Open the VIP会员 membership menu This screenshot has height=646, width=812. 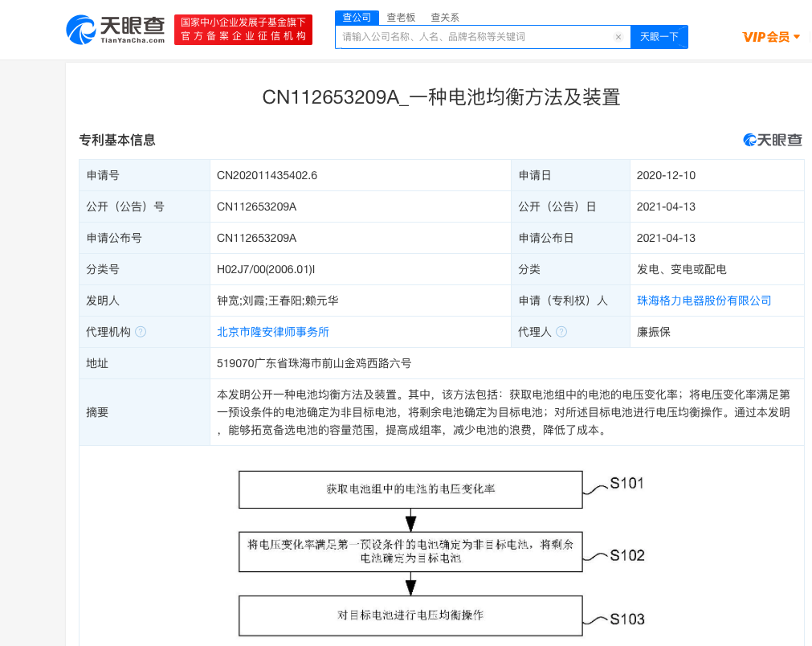tap(768, 37)
